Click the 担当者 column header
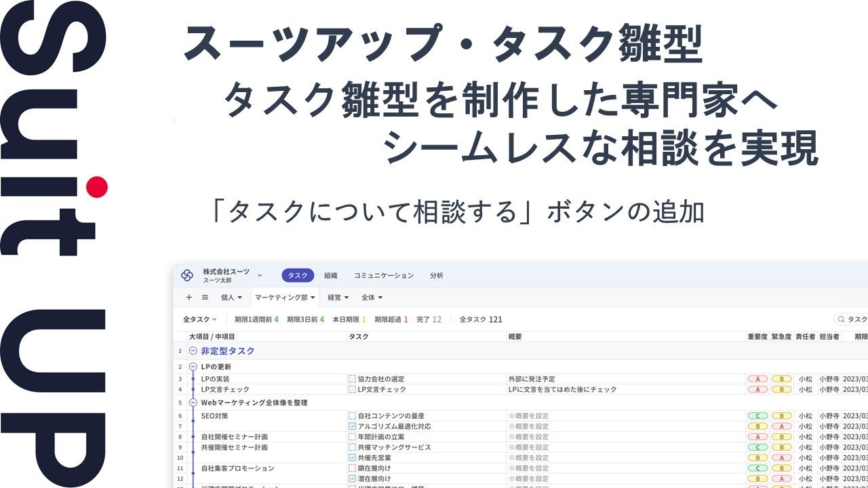The height and width of the screenshot is (488, 868). [x=829, y=337]
